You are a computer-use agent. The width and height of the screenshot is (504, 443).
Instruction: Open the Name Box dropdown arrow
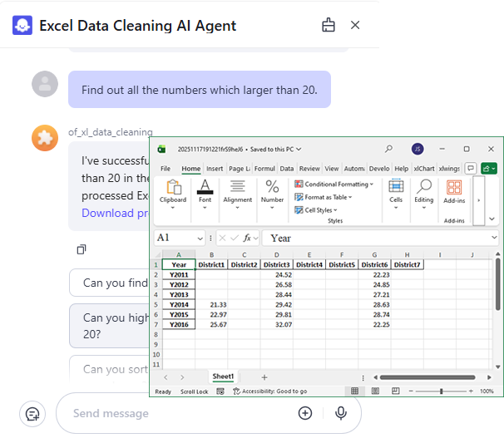coord(200,239)
